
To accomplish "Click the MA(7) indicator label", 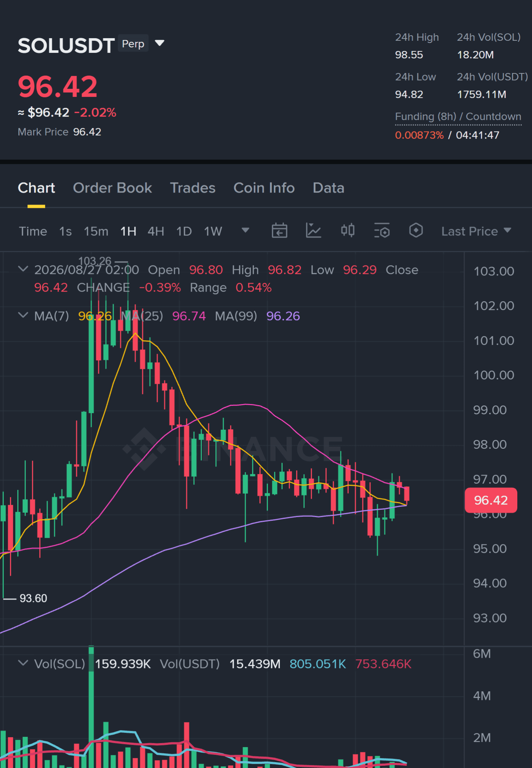I will pyautogui.click(x=51, y=316).
